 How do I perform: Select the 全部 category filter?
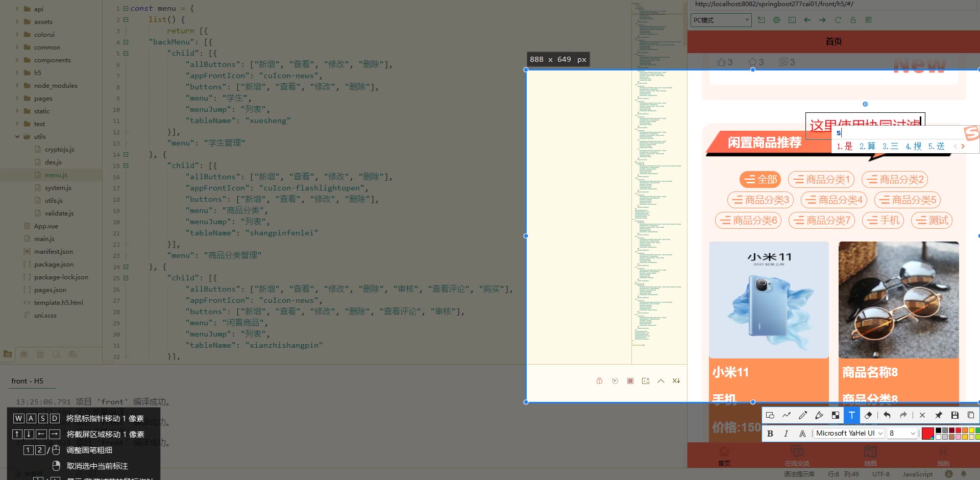pyautogui.click(x=761, y=179)
